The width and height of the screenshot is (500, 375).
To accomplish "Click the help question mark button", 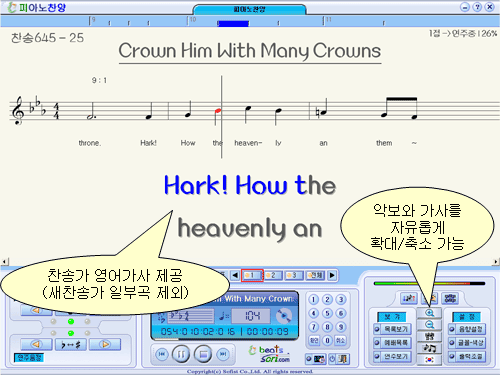I will [477, 7].
